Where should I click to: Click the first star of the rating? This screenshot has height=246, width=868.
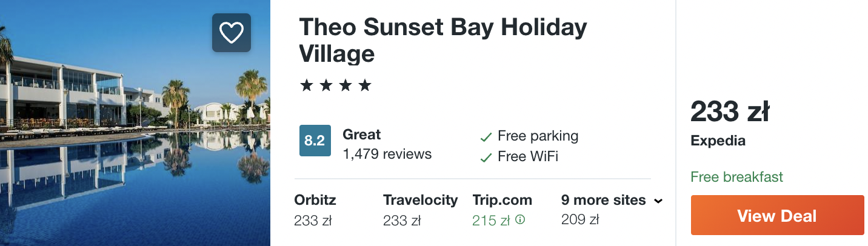click(307, 85)
